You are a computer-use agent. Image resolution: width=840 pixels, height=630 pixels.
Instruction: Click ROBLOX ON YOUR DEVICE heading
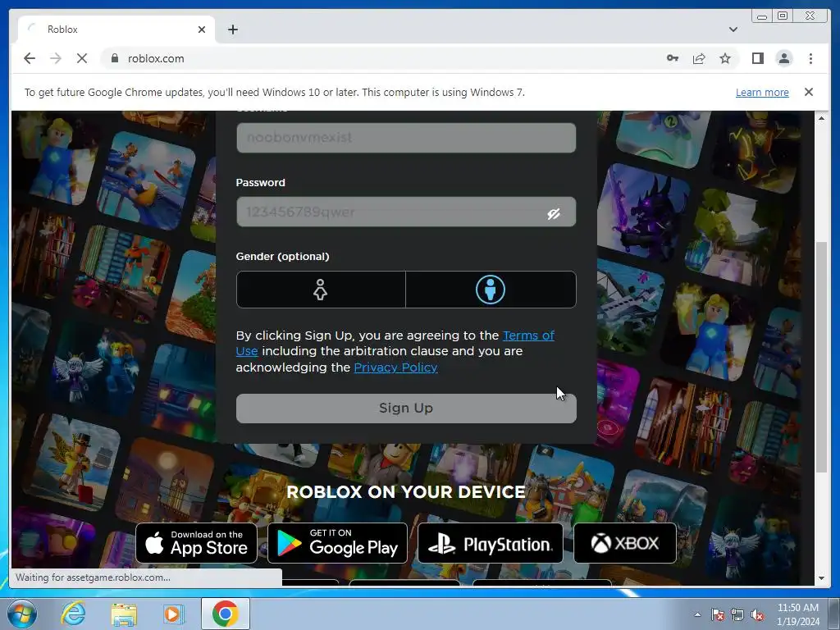(405, 492)
